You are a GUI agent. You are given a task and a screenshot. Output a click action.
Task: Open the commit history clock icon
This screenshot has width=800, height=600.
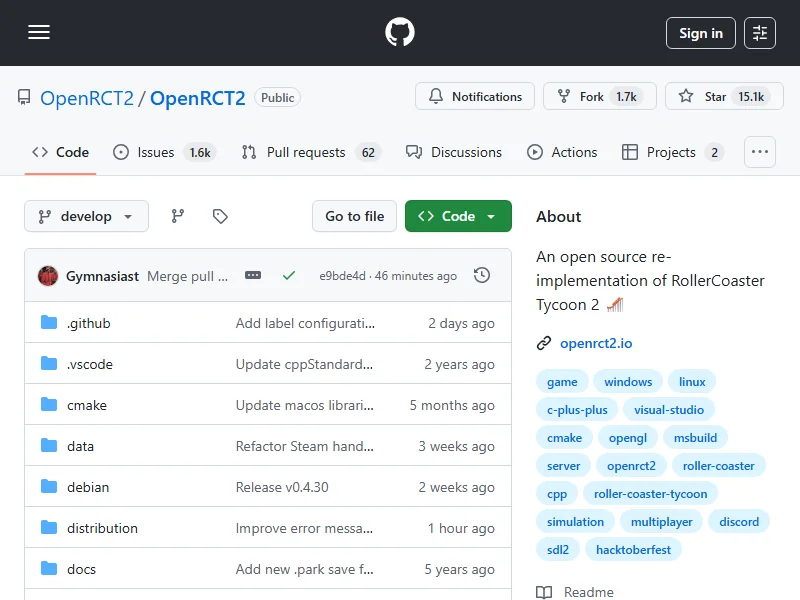(482, 275)
